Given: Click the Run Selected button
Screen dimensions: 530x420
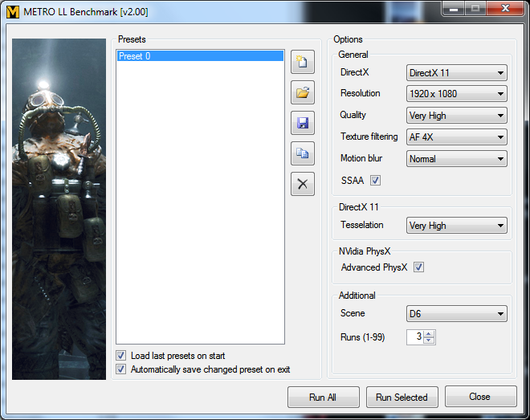Looking at the screenshot, I should pos(402,397).
